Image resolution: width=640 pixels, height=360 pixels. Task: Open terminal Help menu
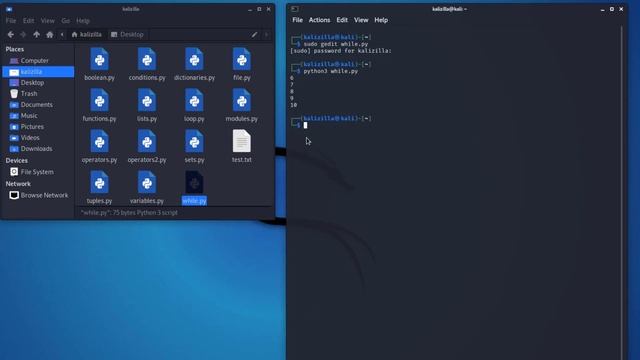(381, 20)
